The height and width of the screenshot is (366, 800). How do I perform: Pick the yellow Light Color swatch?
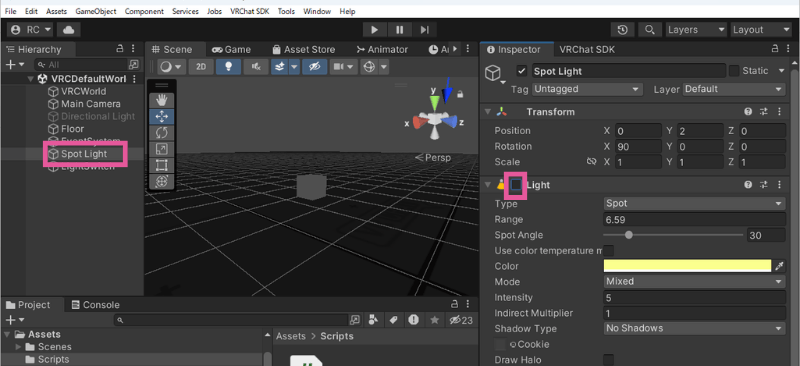(x=687, y=266)
